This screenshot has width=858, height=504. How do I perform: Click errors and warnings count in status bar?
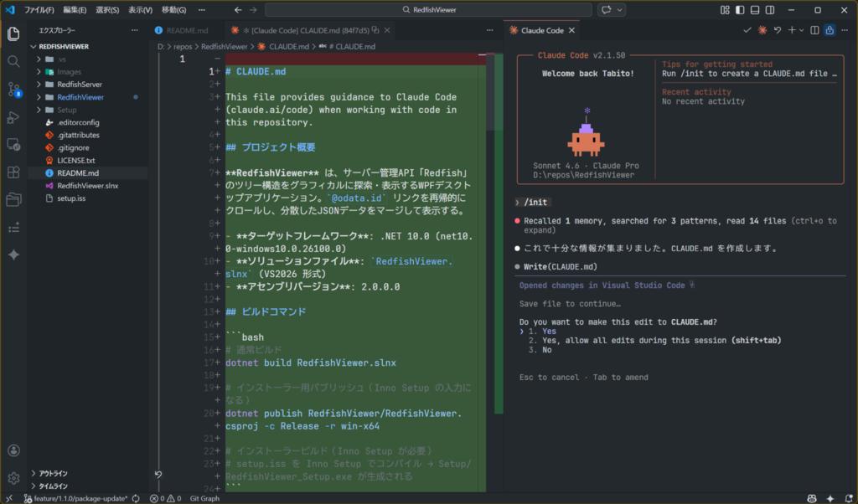coord(165,498)
